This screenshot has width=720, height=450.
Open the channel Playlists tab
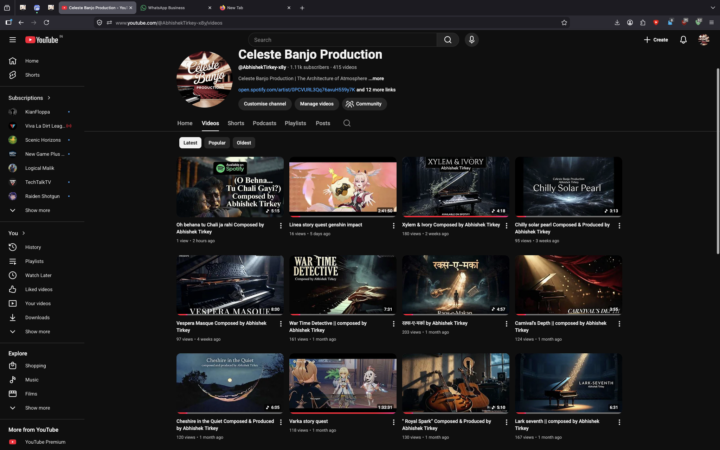[295, 123]
